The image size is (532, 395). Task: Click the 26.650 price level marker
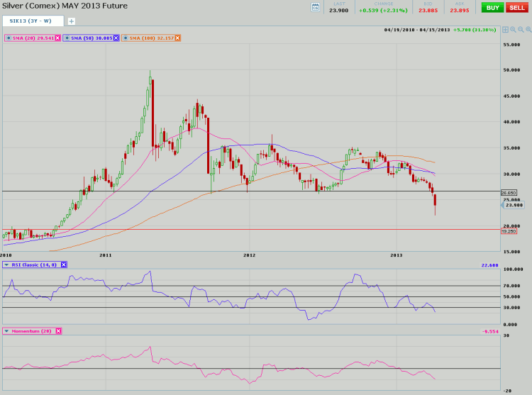[509, 192]
